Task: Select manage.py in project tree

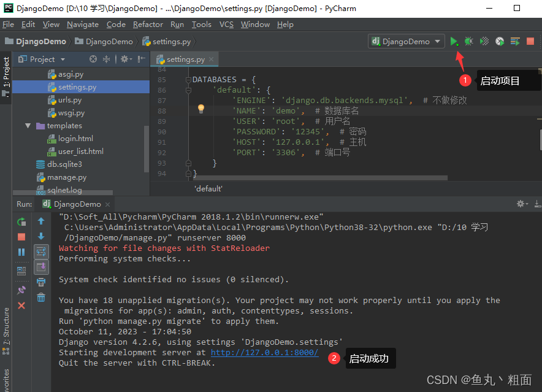Action: click(67, 177)
